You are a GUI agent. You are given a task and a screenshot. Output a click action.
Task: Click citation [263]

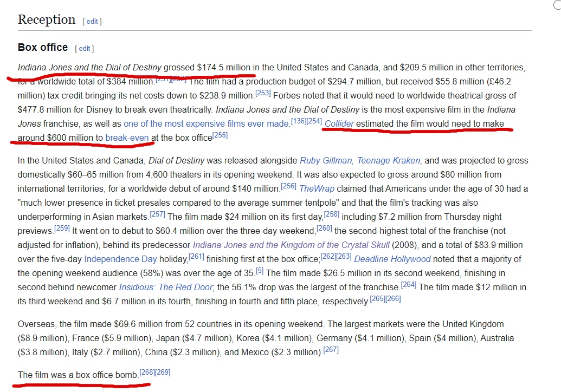point(344,257)
